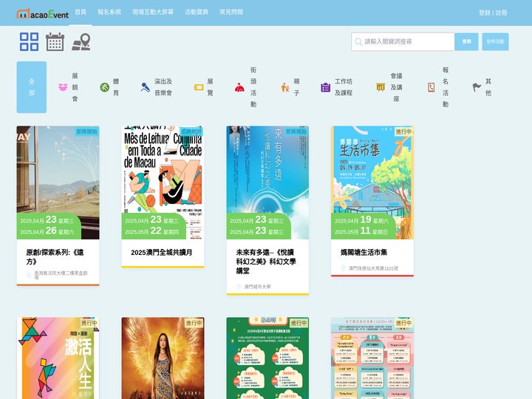
Task: Click date banner 04月19 to 05月11 on 媽閣塘
Action: (363, 226)
